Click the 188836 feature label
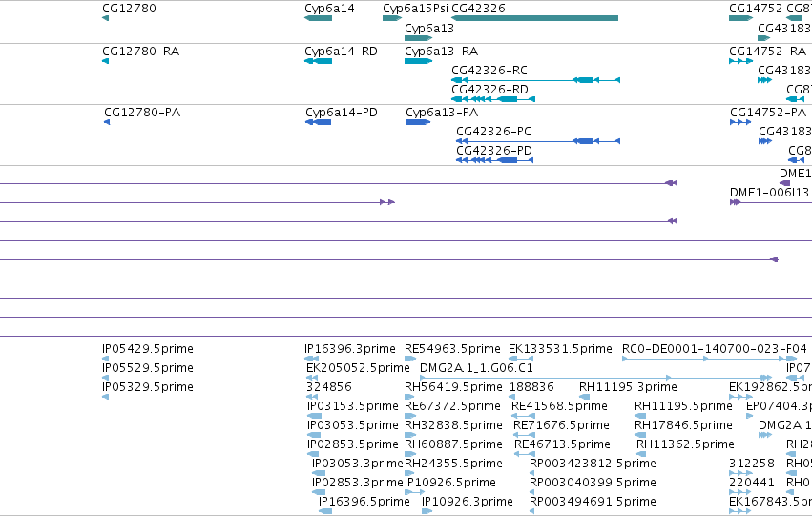 point(531,387)
